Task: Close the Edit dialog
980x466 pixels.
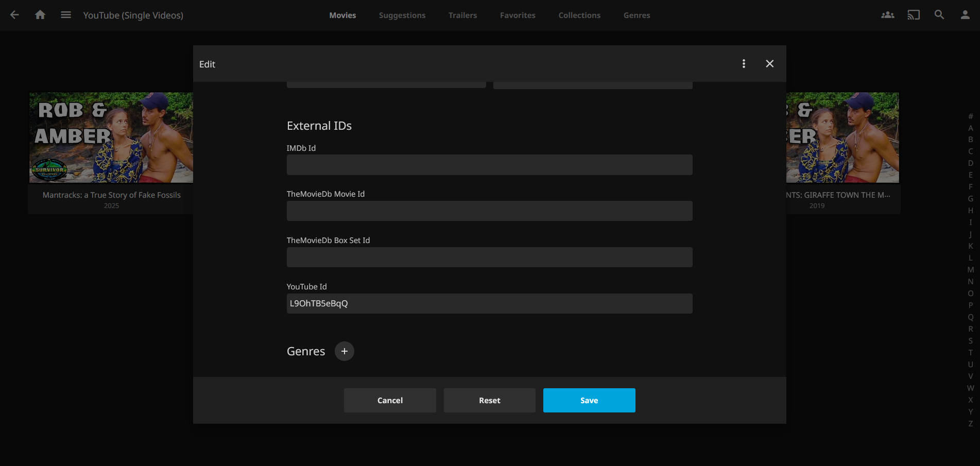Action: point(769,63)
